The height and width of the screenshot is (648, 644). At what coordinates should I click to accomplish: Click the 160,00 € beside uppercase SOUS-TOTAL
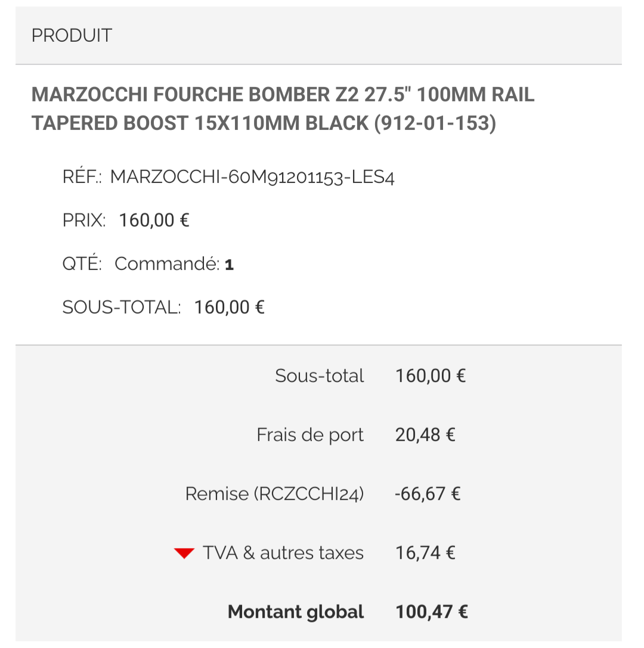point(230,308)
